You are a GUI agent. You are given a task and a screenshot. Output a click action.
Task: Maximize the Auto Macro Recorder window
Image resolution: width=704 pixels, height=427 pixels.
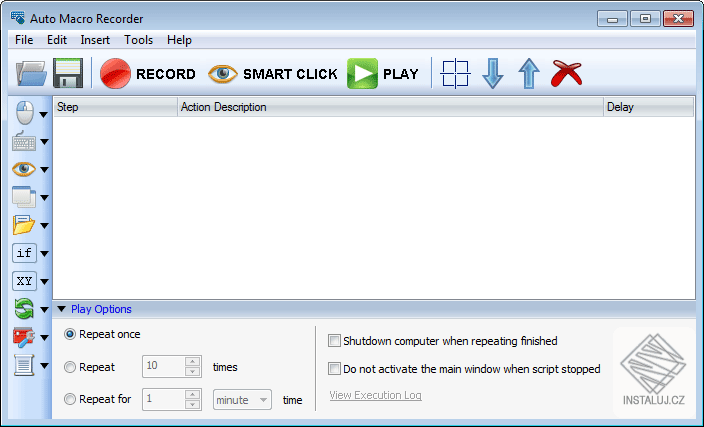[645, 19]
